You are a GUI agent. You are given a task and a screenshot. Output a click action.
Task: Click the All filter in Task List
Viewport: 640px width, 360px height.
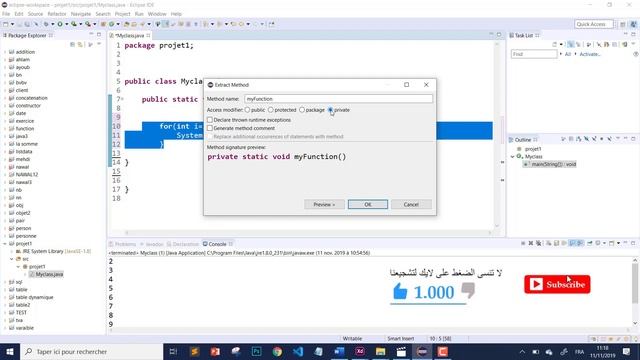coord(568,54)
